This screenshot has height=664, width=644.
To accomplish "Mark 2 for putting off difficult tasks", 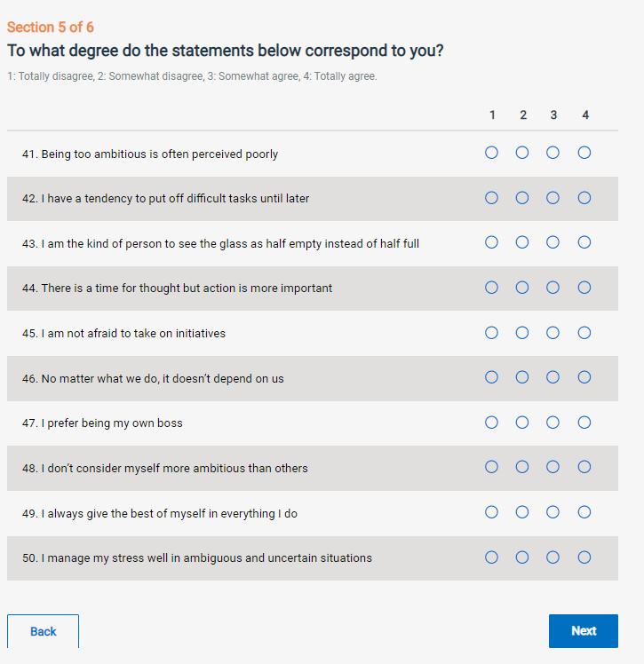I will point(522,198).
